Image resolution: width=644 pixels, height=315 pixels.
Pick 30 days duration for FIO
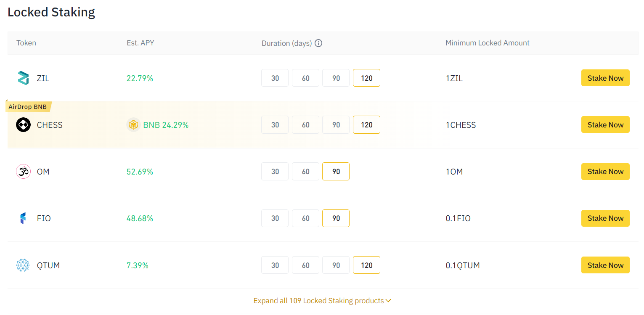tap(275, 218)
